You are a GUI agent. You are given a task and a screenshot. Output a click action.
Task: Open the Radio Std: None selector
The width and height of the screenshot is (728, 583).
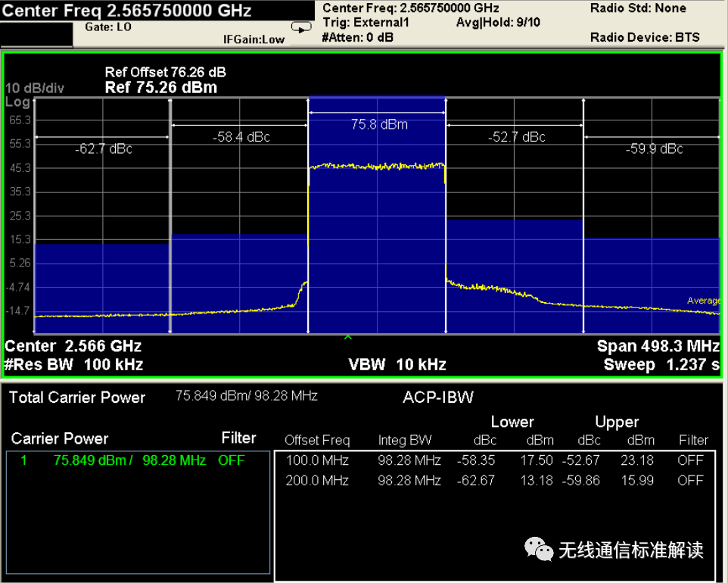tap(638, 8)
